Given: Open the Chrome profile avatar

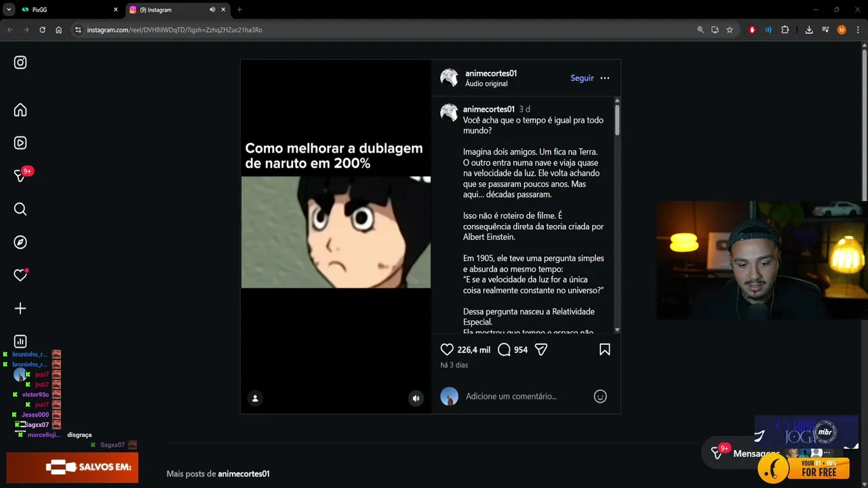Looking at the screenshot, I should tap(842, 30).
